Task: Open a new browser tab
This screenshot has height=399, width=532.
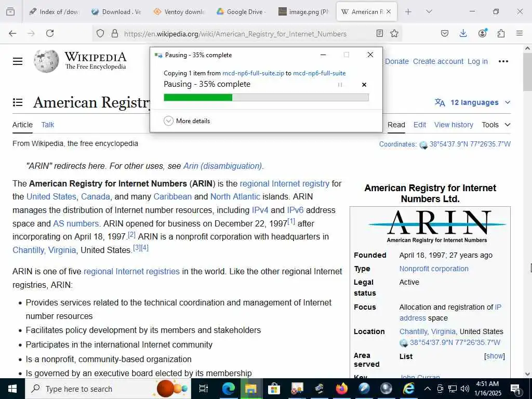Action: click(x=408, y=11)
